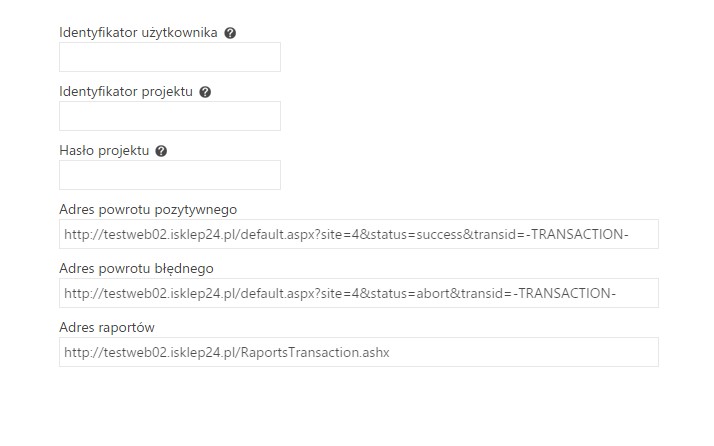Click the Adres raportów label
This screenshot has height=446, width=714.
[107, 327]
